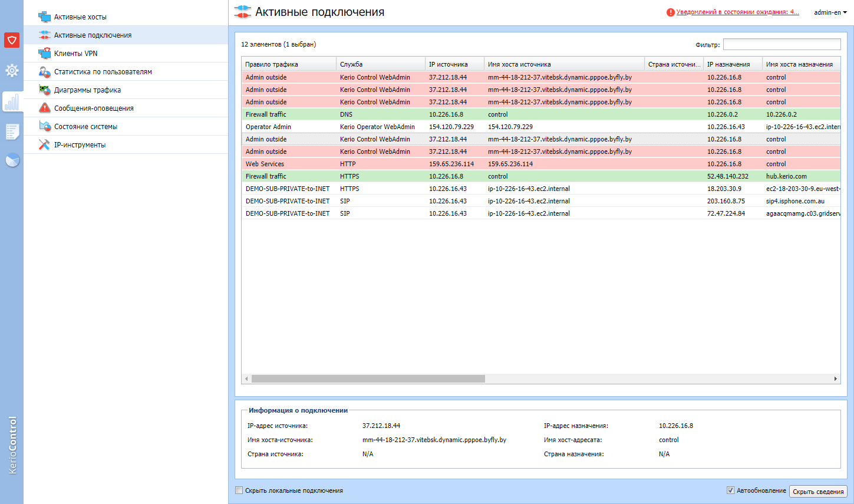Viewport: 854px width, 504px height.
Task: Sort by the IP назначения column header
Action: 733,64
